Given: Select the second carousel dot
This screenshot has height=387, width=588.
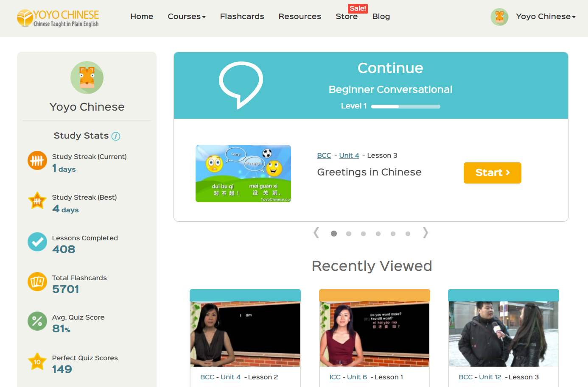Looking at the screenshot, I should point(349,234).
